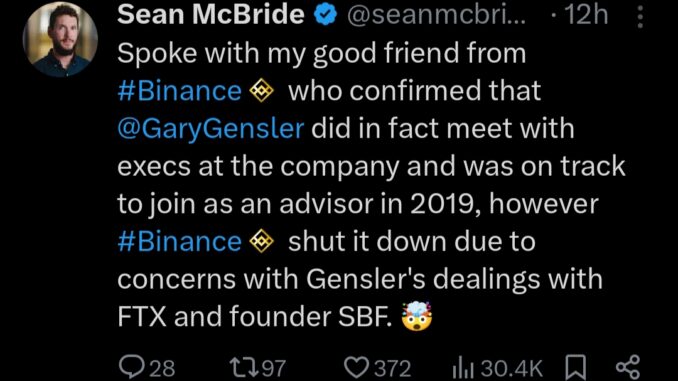Screen dimensions: 678x381
Task: Retweet using the repost arrows icon
Action: click(x=243, y=367)
